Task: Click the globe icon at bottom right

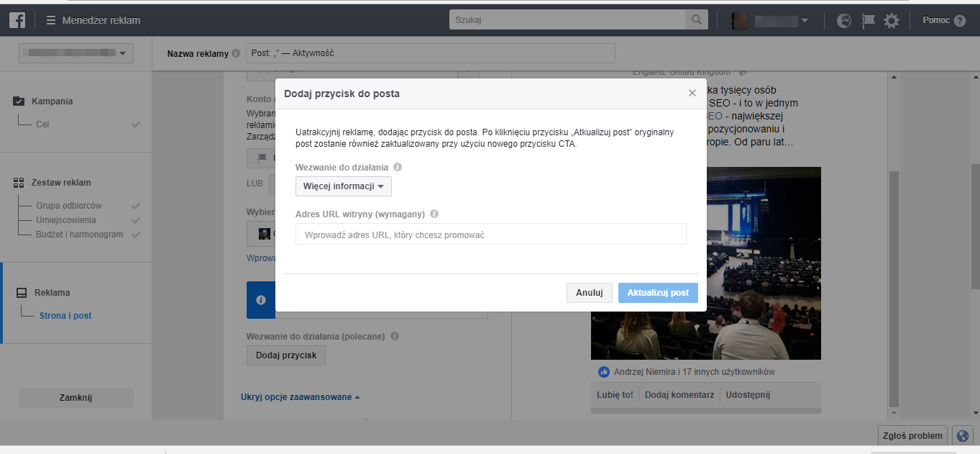Action: 963,435
